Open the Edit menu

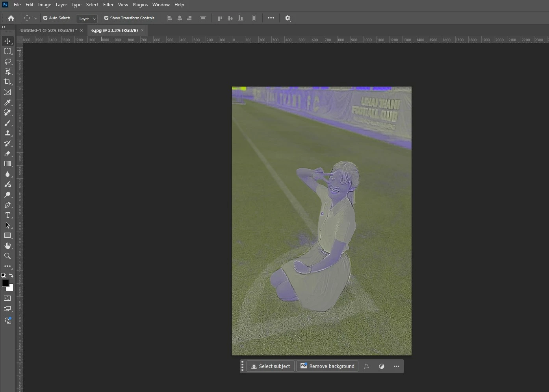tap(30, 5)
